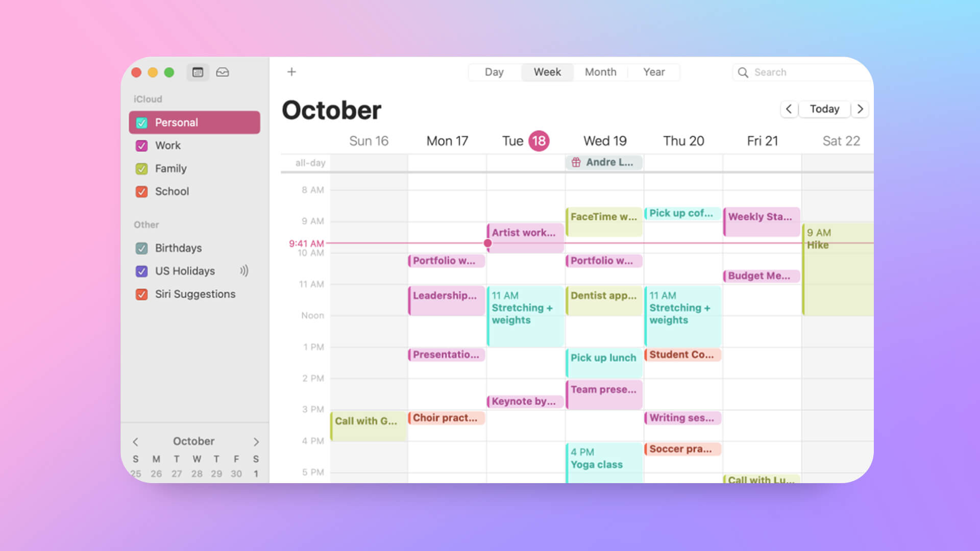The height and width of the screenshot is (551, 980).
Task: Go to previous month in mini calendar
Action: click(135, 441)
